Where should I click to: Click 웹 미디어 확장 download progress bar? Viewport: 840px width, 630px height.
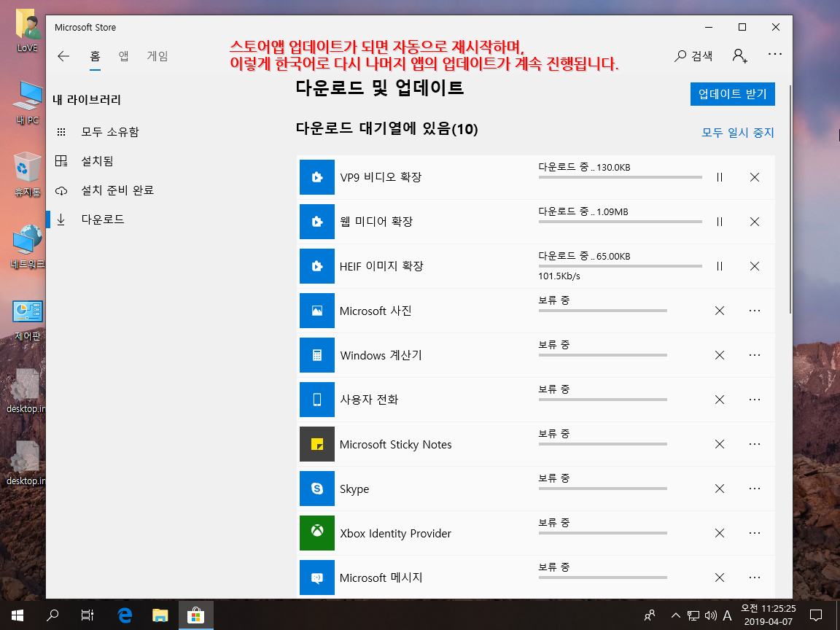pyautogui.click(x=621, y=221)
